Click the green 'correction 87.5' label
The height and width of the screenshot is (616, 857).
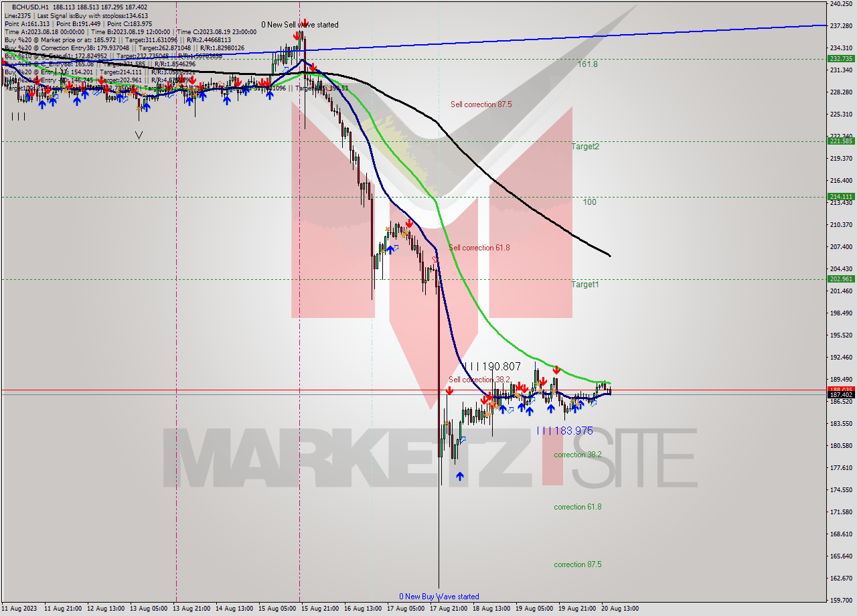(x=578, y=564)
